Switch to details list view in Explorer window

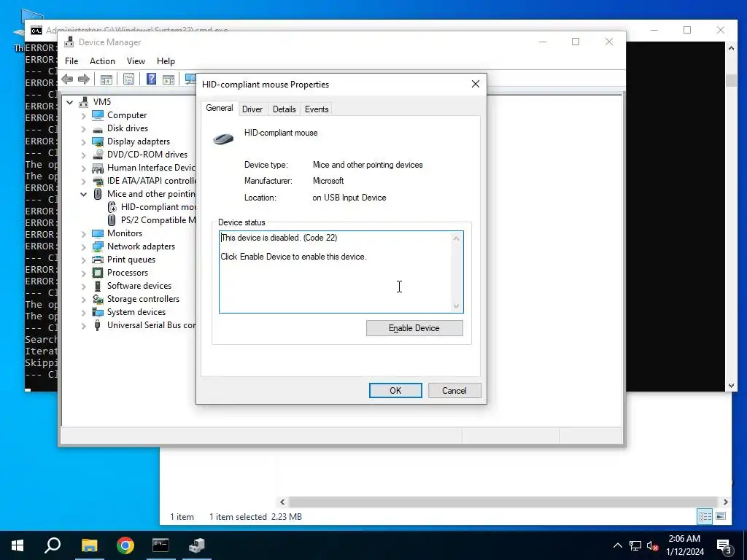705,516
